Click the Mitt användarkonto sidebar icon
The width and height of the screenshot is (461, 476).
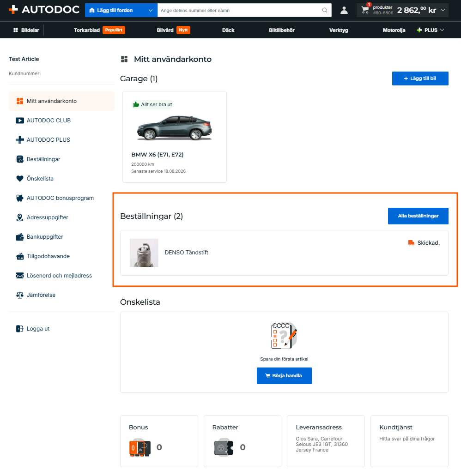[x=20, y=101]
